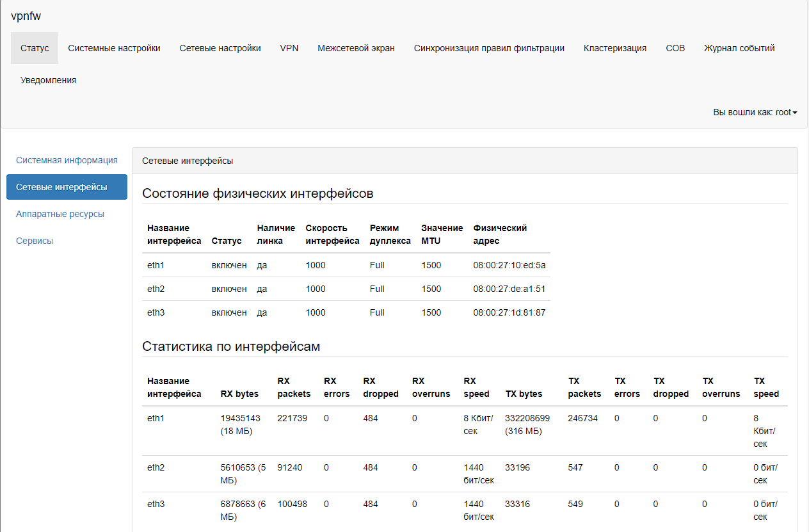809x532 pixels.
Task: Click the vpnfw brand title
Action: (x=26, y=16)
